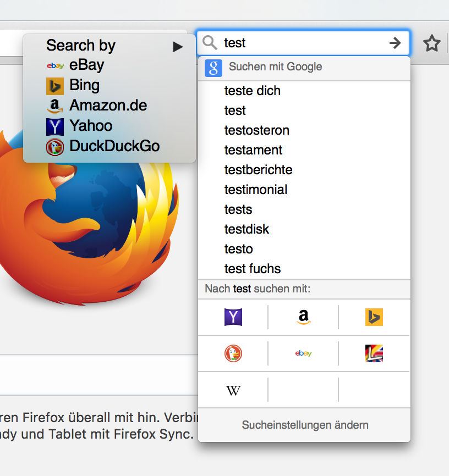Search with LEO dictionary flag icon

[374, 353]
